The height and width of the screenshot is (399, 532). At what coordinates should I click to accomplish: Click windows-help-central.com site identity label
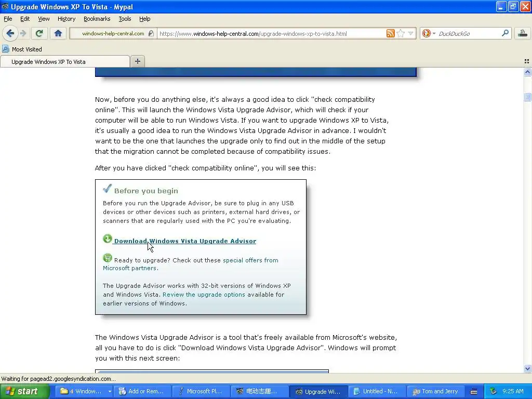(x=113, y=33)
